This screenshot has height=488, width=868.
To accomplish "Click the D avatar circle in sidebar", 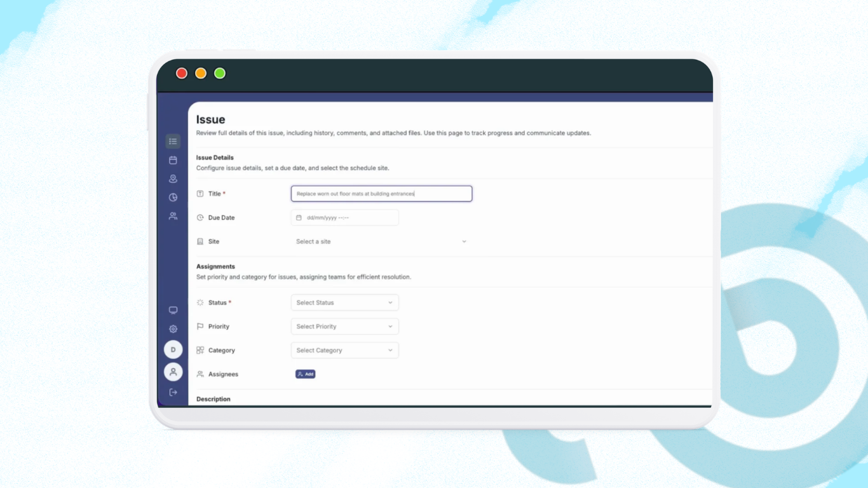I will tap(173, 349).
